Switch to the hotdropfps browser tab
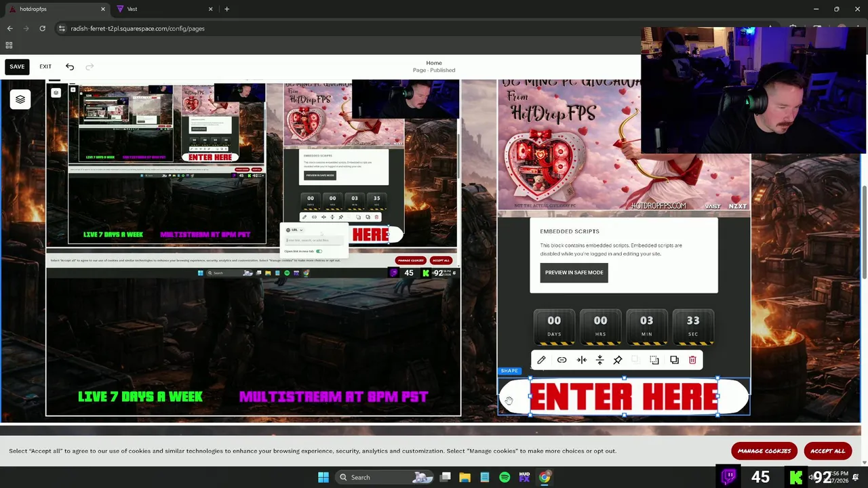Viewport: 868px width, 488px height. tap(58, 9)
